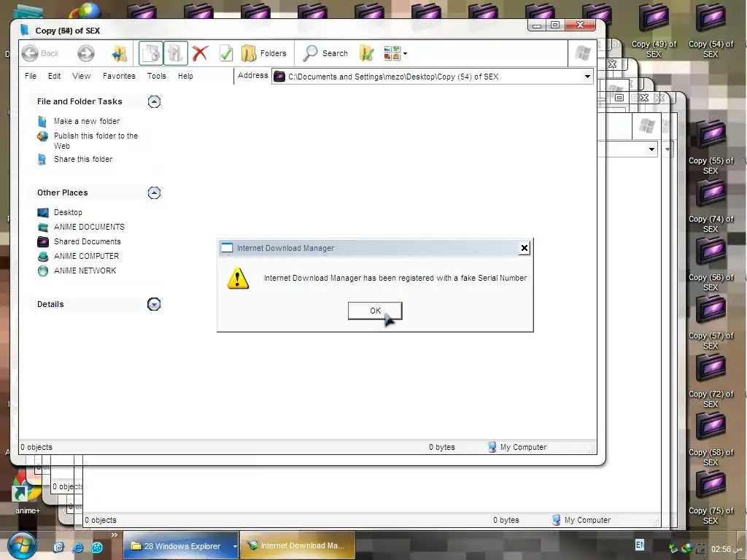The height and width of the screenshot is (560, 747).
Task: Click the anime+ desktop shortcut
Action: [27, 493]
